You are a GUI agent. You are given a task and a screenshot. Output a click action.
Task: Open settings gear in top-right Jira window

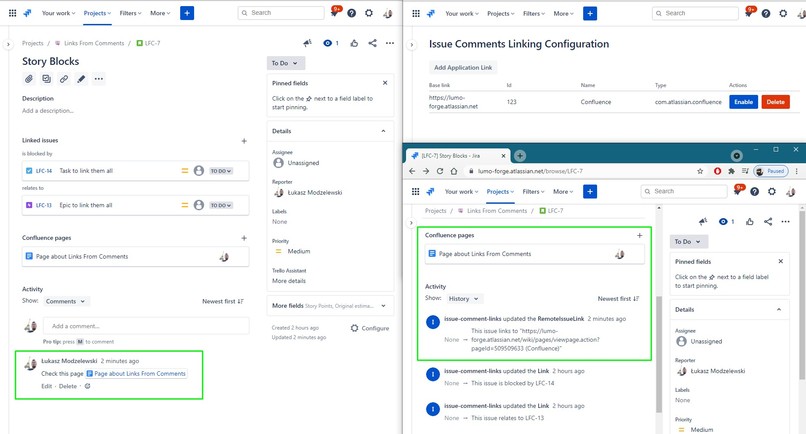click(783, 14)
